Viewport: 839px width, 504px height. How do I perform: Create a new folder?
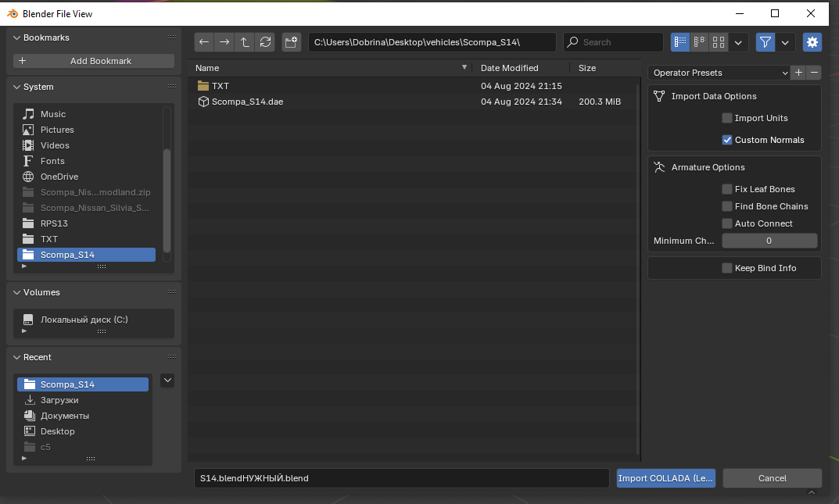click(x=291, y=42)
